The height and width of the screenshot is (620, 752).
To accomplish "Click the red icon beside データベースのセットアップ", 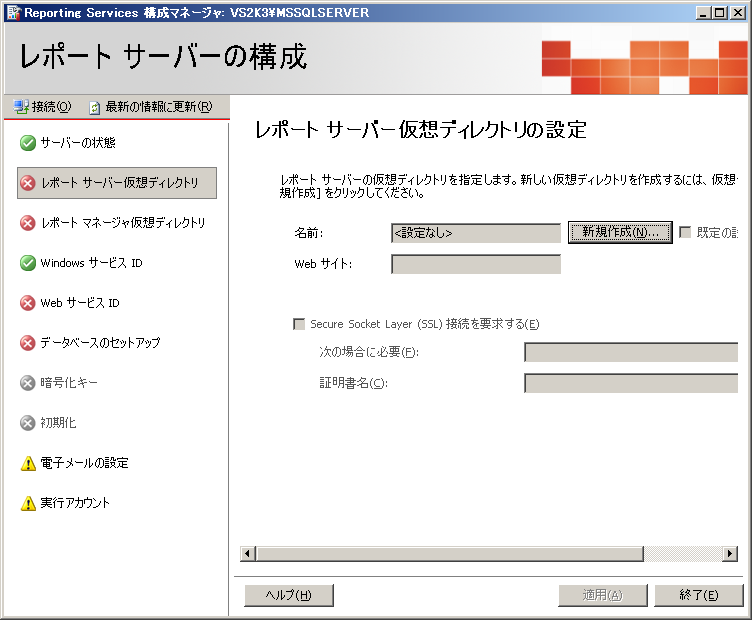I will [x=28, y=343].
